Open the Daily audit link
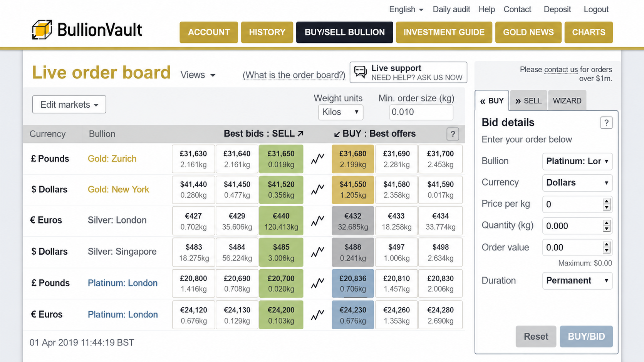This screenshot has height=362, width=644. 451,9
